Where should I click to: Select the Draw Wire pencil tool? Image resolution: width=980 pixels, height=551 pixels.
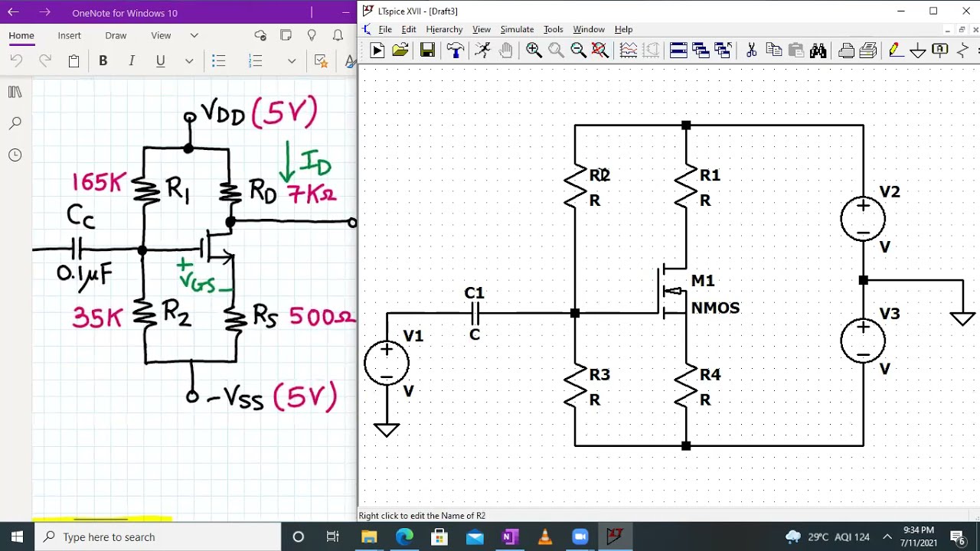[895, 51]
